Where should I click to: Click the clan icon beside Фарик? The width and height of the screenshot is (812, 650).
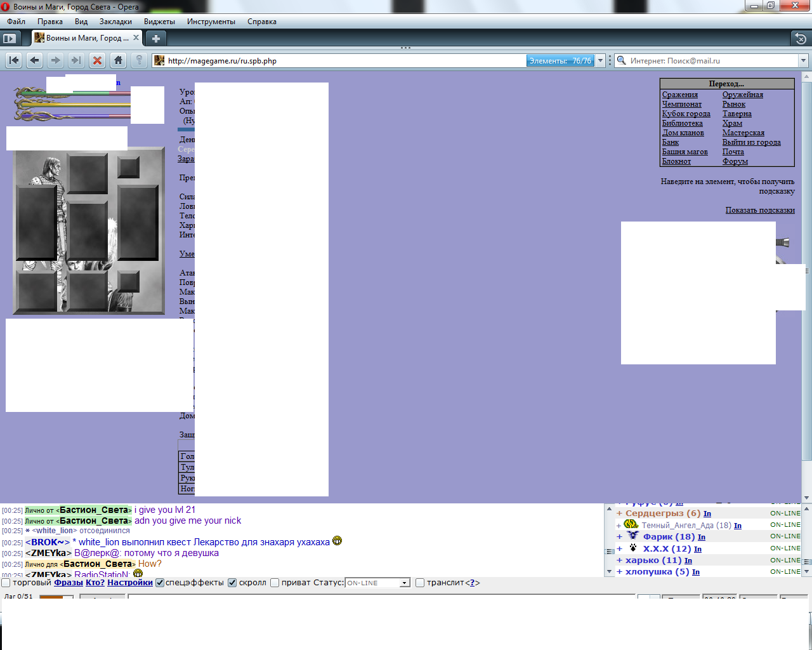pos(633,536)
